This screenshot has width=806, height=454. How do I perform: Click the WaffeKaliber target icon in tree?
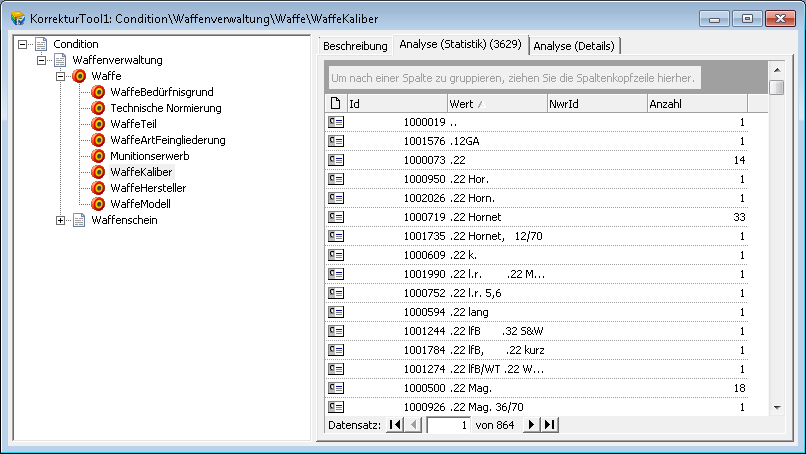98,172
